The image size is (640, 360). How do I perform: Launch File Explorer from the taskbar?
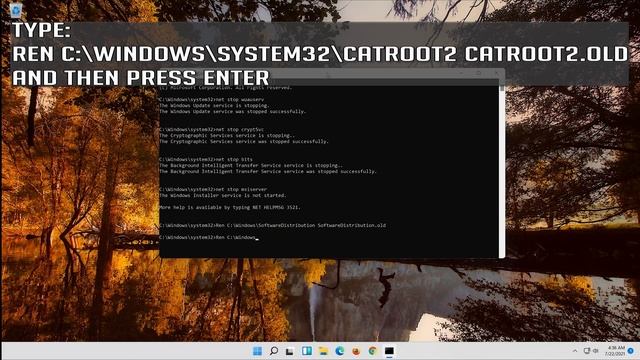tap(323, 351)
